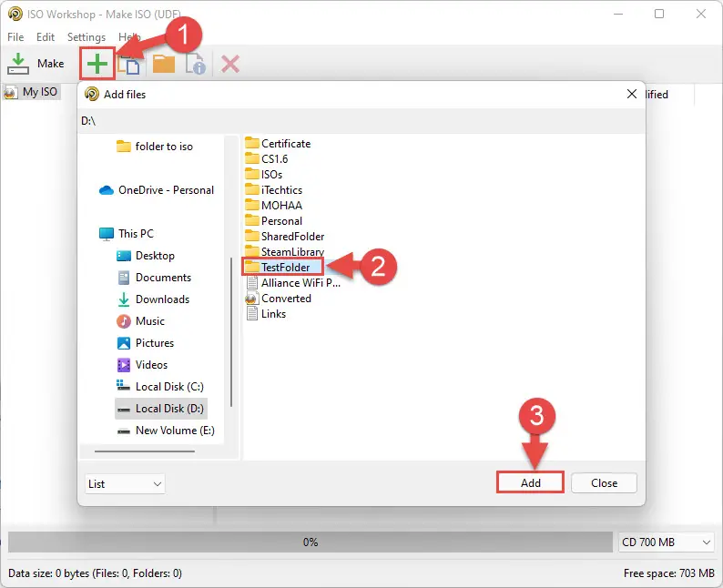
Task: Select the Alliance WiFi P... file
Action: tap(293, 283)
